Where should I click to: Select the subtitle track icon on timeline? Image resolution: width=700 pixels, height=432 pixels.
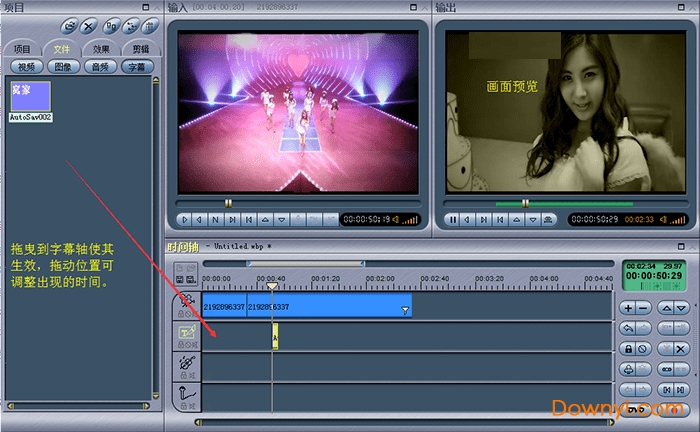pyautogui.click(x=186, y=334)
